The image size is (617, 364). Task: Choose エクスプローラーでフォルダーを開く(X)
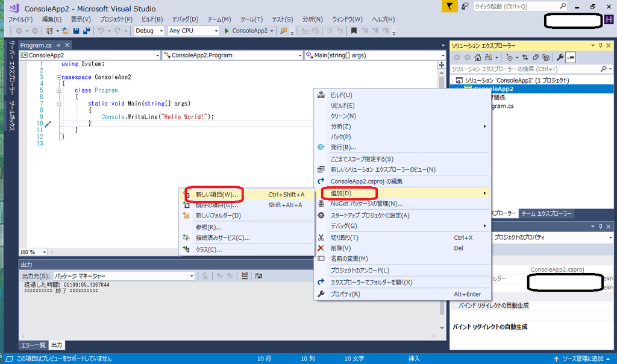tap(402, 282)
